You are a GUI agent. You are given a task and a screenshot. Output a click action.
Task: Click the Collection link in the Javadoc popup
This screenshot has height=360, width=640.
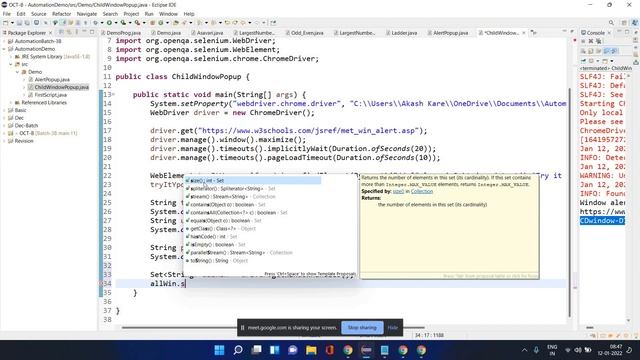422,191
